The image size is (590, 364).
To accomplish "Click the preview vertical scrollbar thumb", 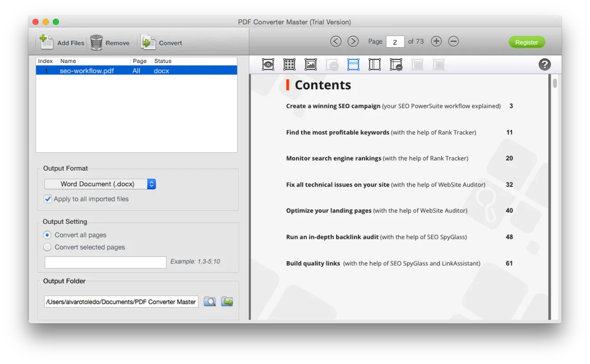I will point(555,83).
